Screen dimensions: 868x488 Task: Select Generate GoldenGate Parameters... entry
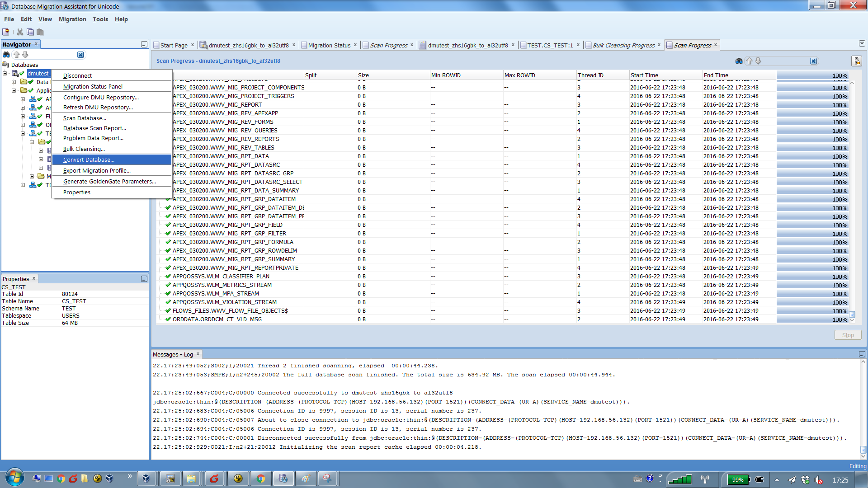tap(112, 181)
